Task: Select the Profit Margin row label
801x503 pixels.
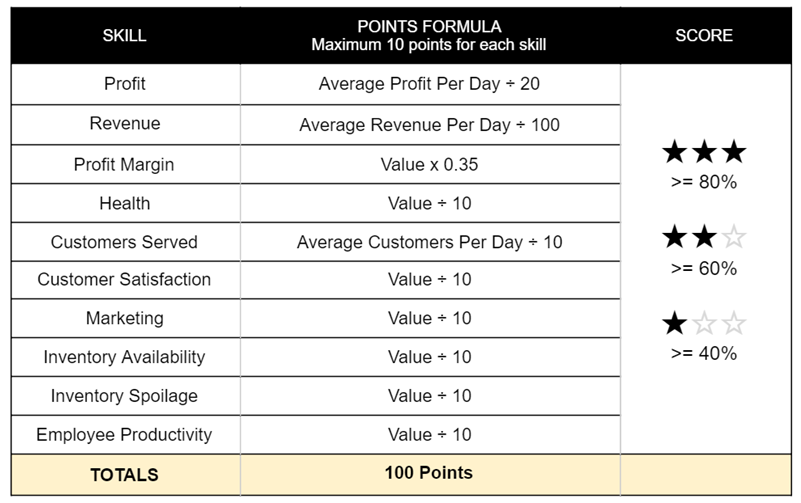Action: [x=124, y=164]
